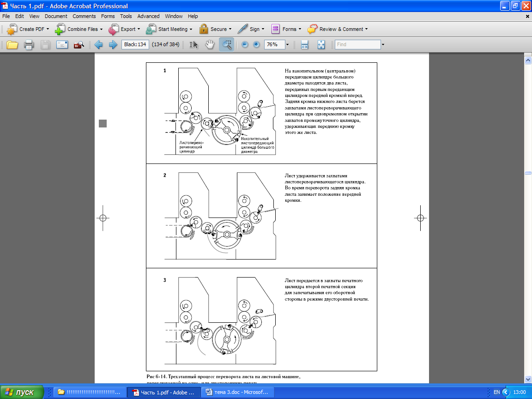Screen dimensions: 532x399
Task: Click the Create PDF icon
Action: [x=12, y=30]
